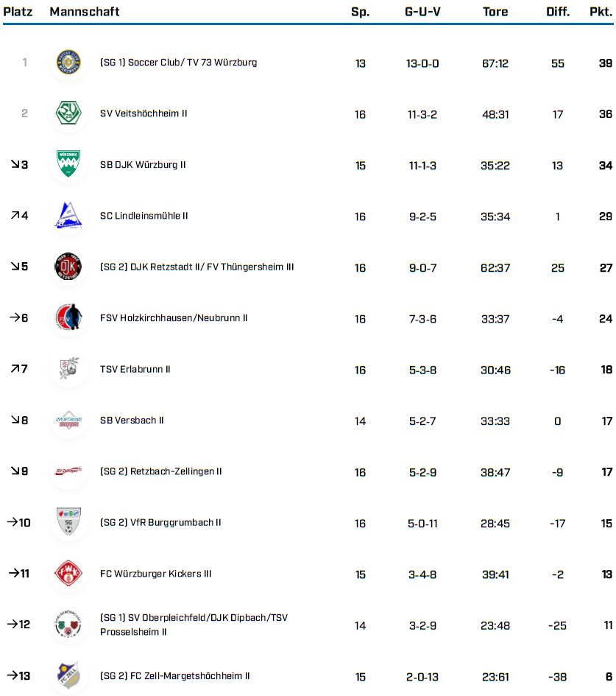
Task: Select the FC Würzburger Kickers III red logo
Action: tap(68, 574)
